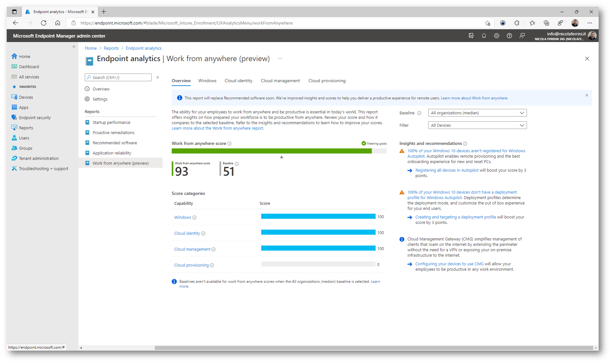
Task: Click the Devices icon in sidebar
Action: click(14, 97)
